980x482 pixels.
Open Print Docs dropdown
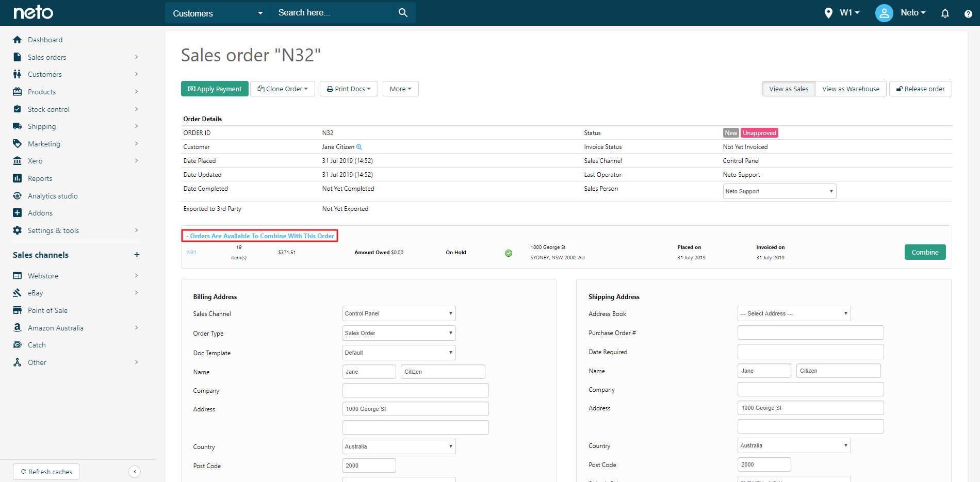(349, 89)
